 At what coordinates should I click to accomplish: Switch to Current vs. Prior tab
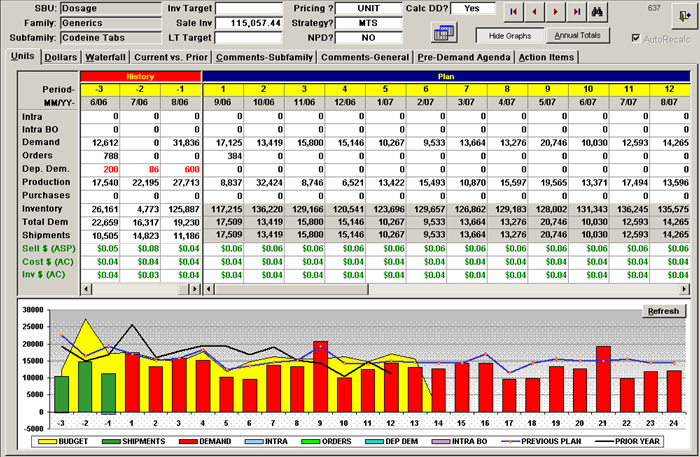tap(171, 58)
